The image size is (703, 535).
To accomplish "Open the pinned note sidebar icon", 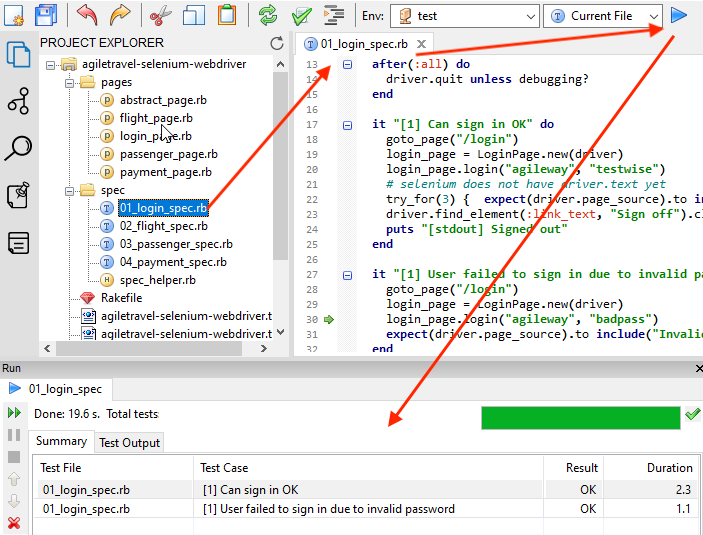I will tap(19, 195).
